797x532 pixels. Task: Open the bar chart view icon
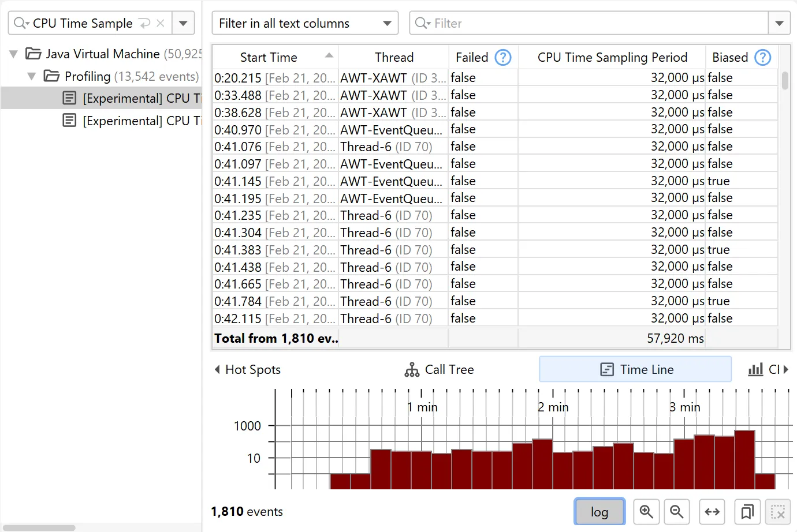tap(755, 369)
